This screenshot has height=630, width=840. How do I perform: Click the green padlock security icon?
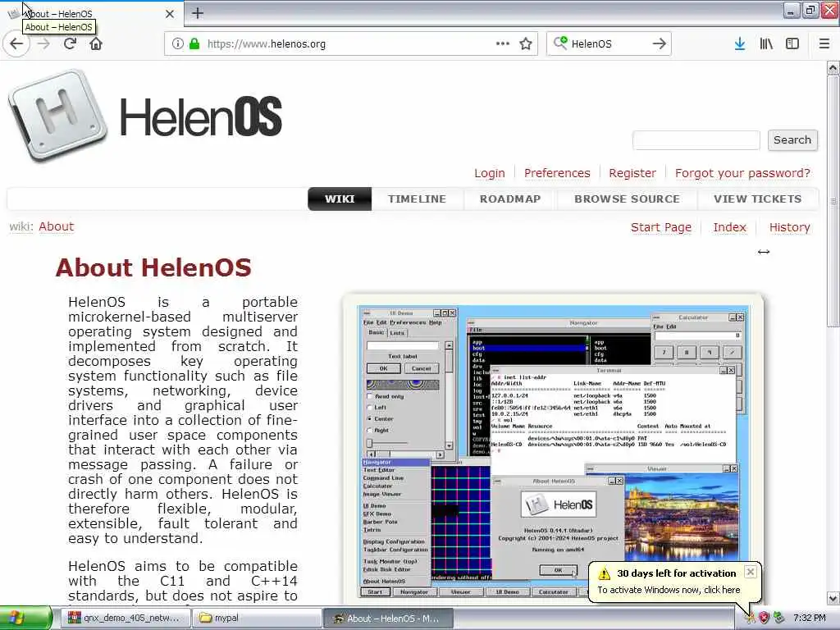[194, 44]
